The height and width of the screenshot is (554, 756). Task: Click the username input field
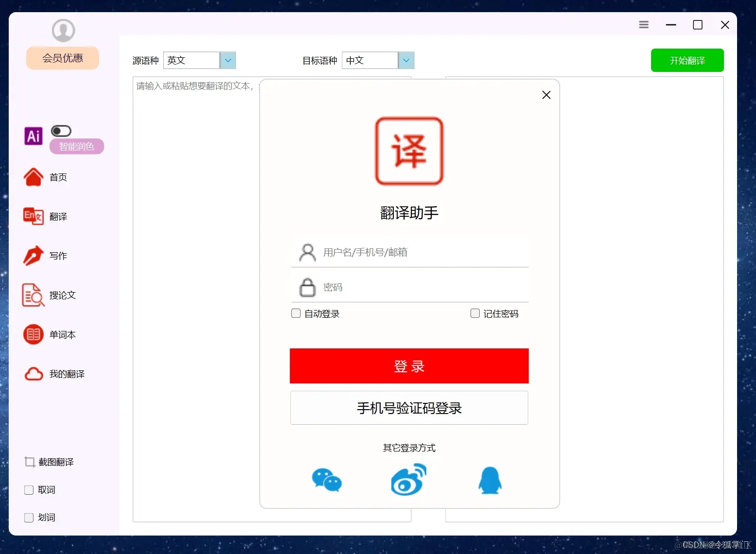[418, 252]
